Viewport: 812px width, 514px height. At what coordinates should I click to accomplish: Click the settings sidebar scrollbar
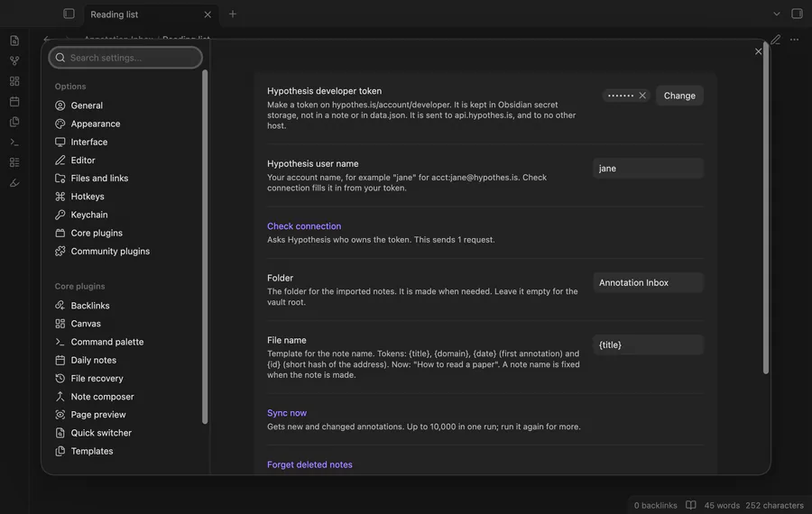coord(205,247)
